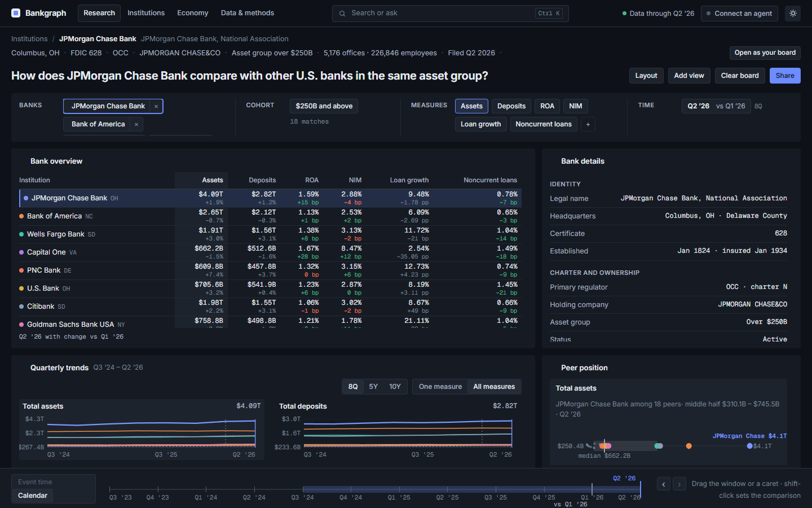Click Connect an agent
The image size is (812, 508).
(x=739, y=14)
